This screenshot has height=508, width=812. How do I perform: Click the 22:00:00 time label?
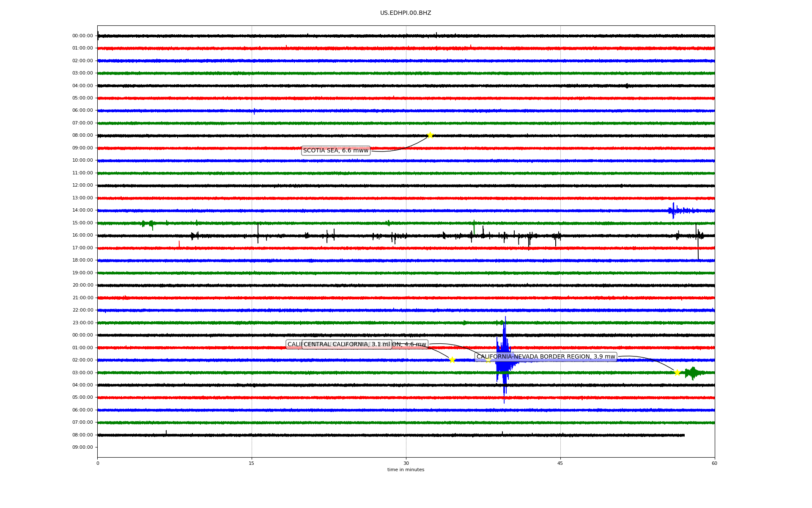(x=82, y=310)
